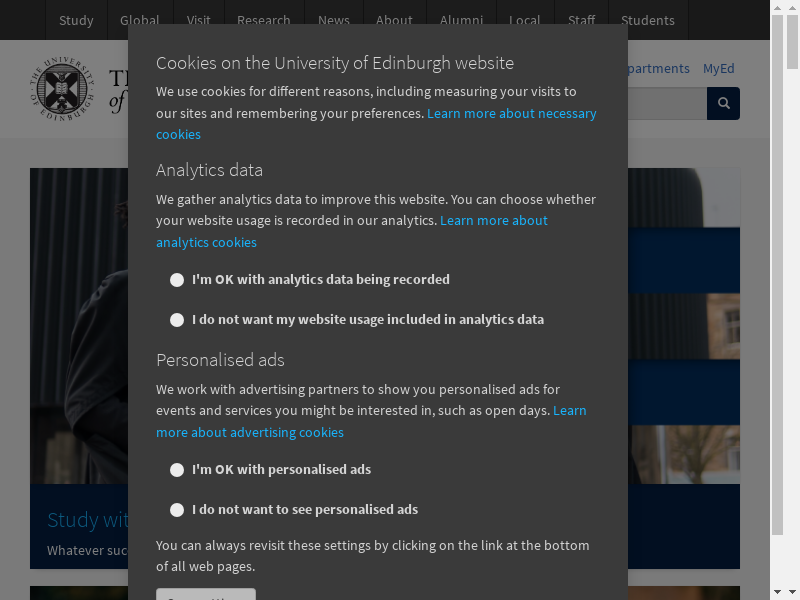Viewport: 800px width, 600px height.
Task: Click the scrollbar down arrow
Action: click(777, 591)
